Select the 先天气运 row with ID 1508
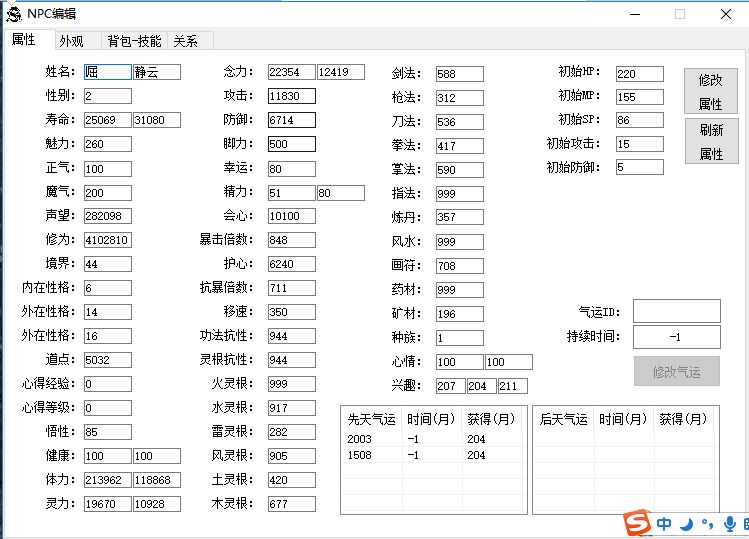This screenshot has width=749, height=539. pyautogui.click(x=433, y=455)
